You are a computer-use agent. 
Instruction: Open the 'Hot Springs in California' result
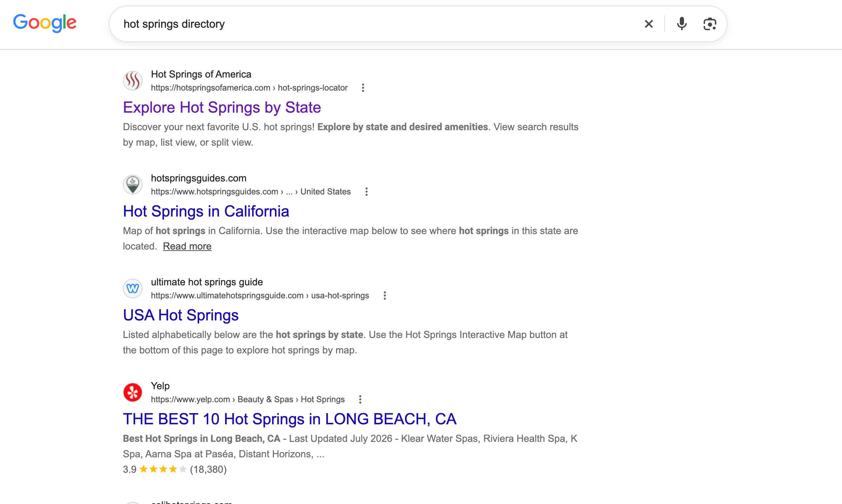pos(206,211)
